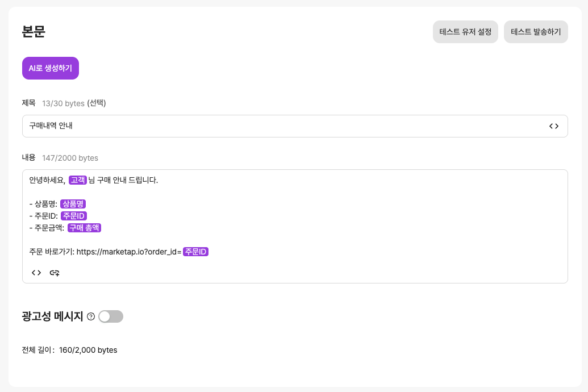The width and height of the screenshot is (588, 392).
Task: Click the marketap.io URL text in content
Action: (x=128, y=252)
